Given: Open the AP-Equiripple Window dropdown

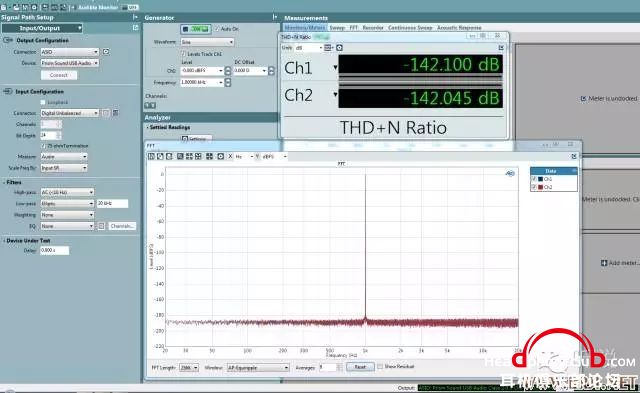Looking at the screenshot, I should point(258,368).
